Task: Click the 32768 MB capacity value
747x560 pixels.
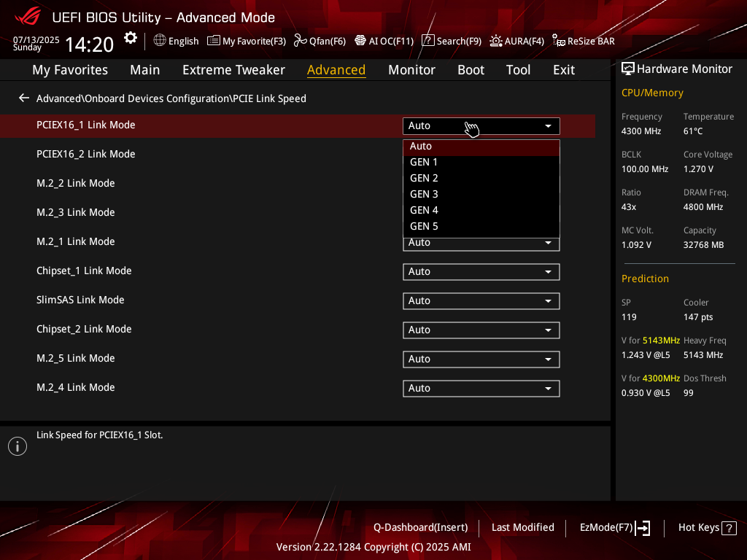Action: point(704,245)
